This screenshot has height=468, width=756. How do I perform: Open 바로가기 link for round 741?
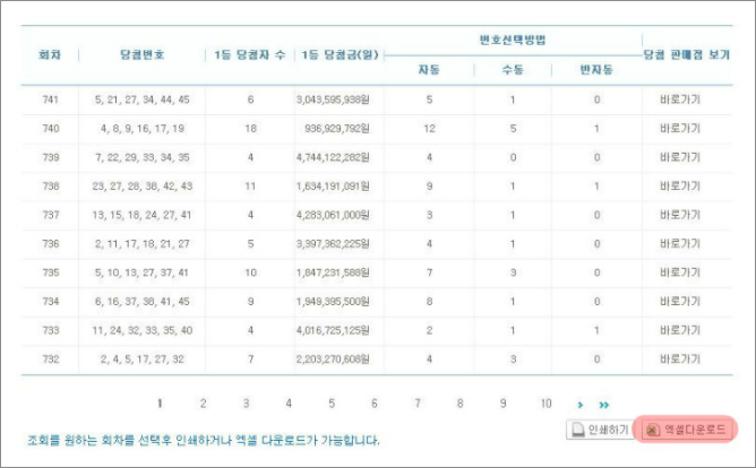680,99
